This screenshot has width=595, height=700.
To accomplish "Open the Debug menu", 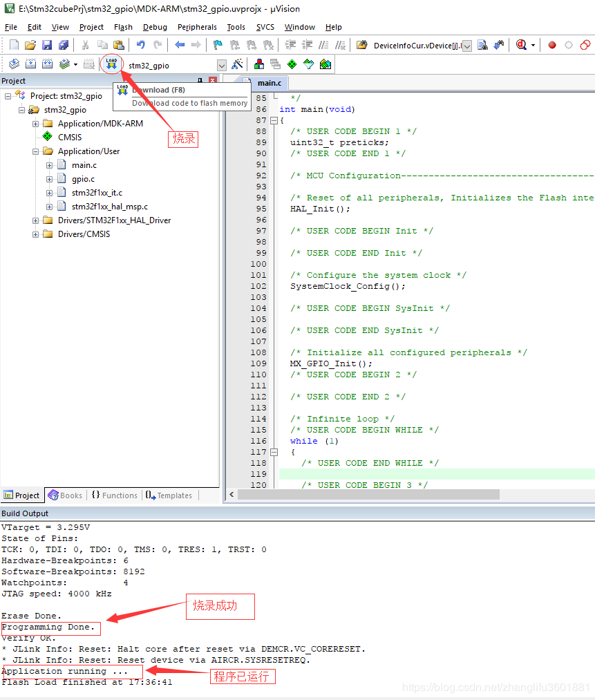I will click(x=155, y=27).
